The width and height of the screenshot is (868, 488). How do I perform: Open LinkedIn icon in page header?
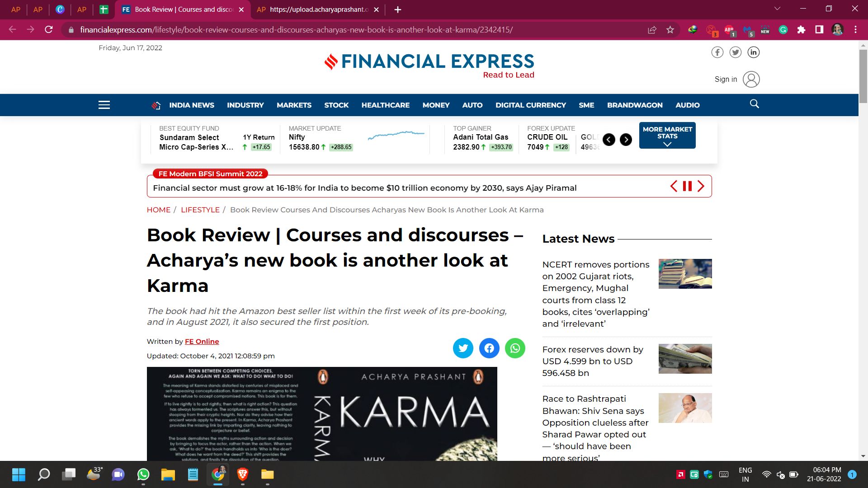pos(753,52)
